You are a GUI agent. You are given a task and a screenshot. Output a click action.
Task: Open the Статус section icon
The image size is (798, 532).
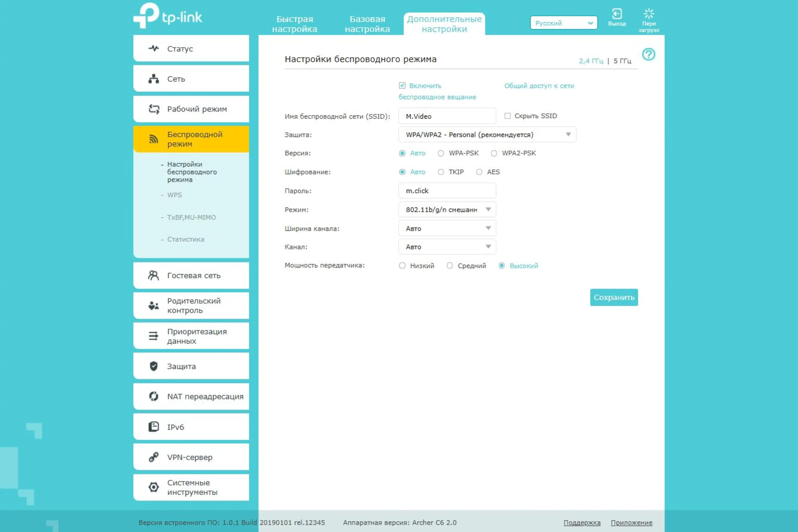[x=154, y=49]
